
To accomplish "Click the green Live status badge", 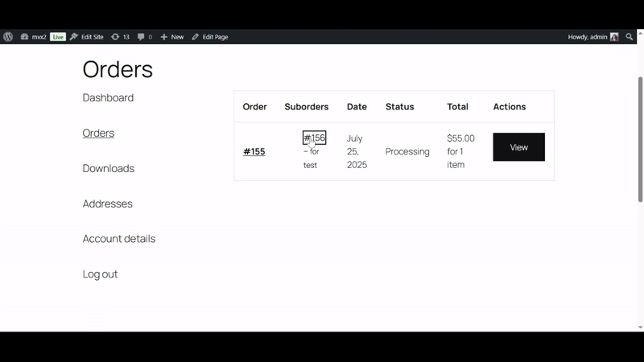I will pyautogui.click(x=58, y=37).
